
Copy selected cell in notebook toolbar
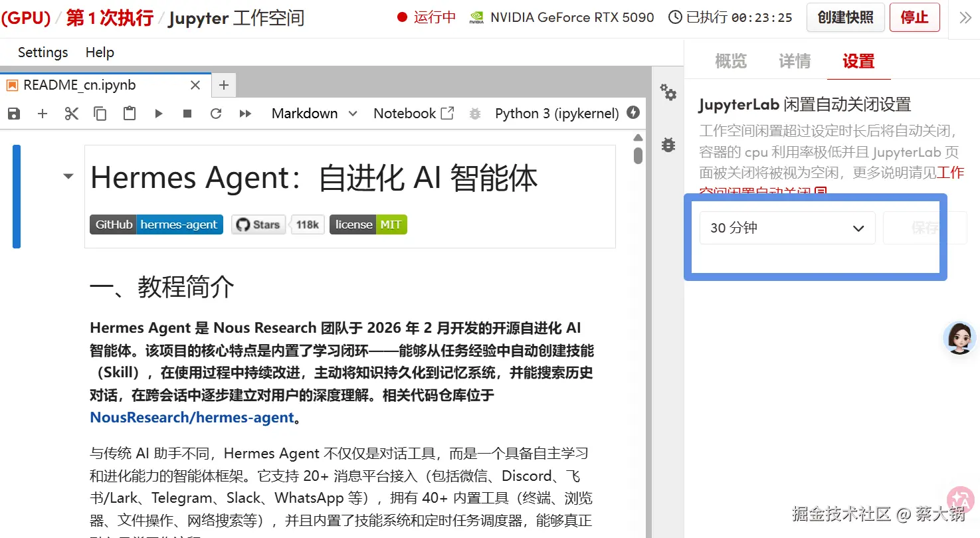click(100, 114)
